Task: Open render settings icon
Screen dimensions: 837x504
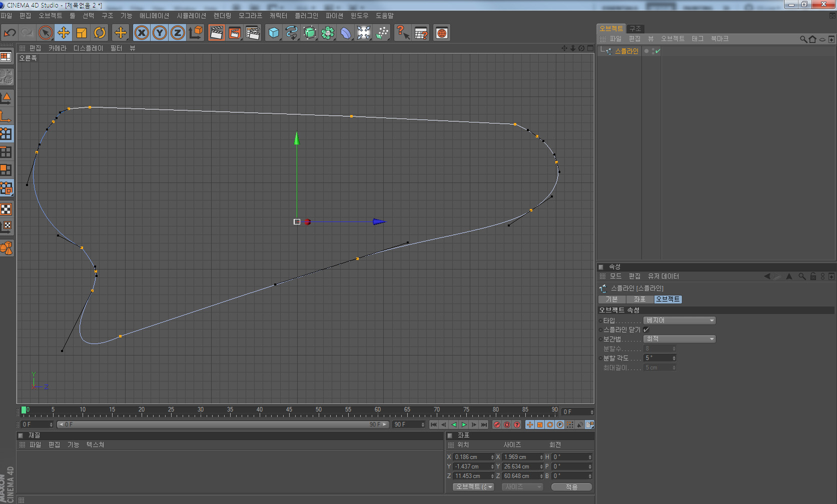Action: pos(253,33)
